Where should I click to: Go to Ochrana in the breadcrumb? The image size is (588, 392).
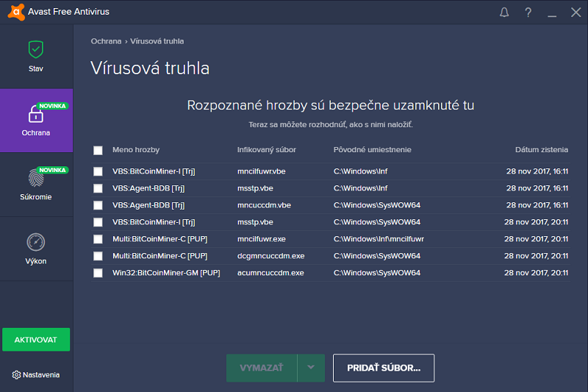click(x=106, y=41)
